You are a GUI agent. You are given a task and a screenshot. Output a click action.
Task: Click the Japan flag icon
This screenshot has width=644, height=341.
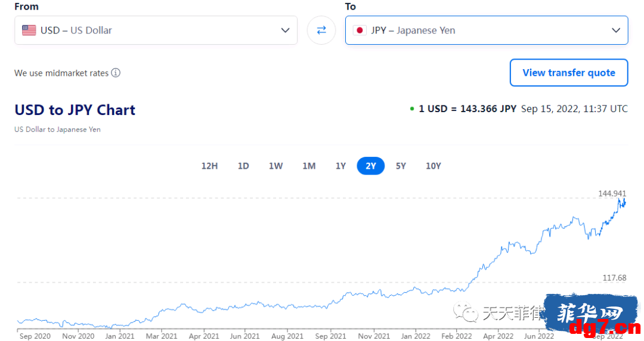tap(360, 30)
